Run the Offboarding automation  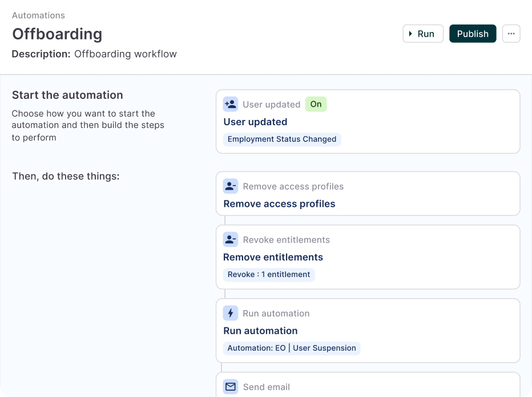(x=423, y=34)
